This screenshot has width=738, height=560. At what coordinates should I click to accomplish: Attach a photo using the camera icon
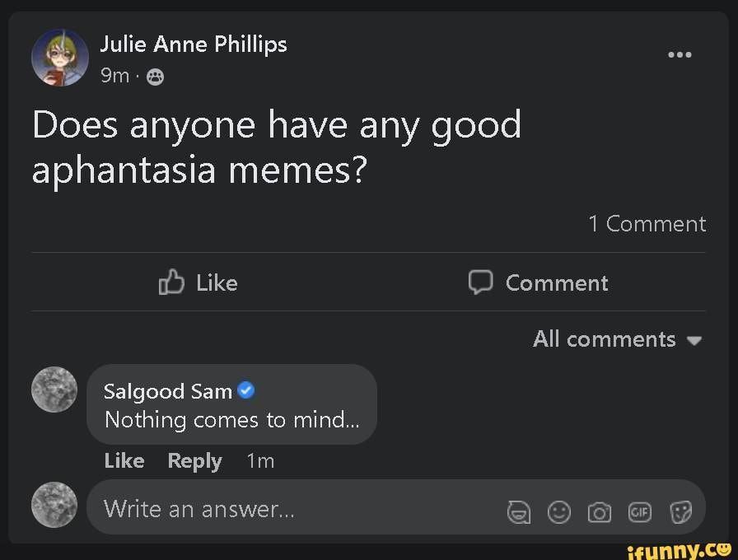point(600,513)
